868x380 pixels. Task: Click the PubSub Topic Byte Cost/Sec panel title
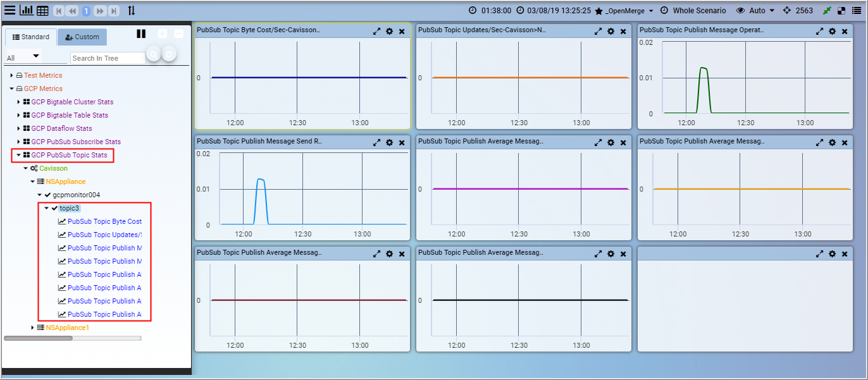point(258,30)
